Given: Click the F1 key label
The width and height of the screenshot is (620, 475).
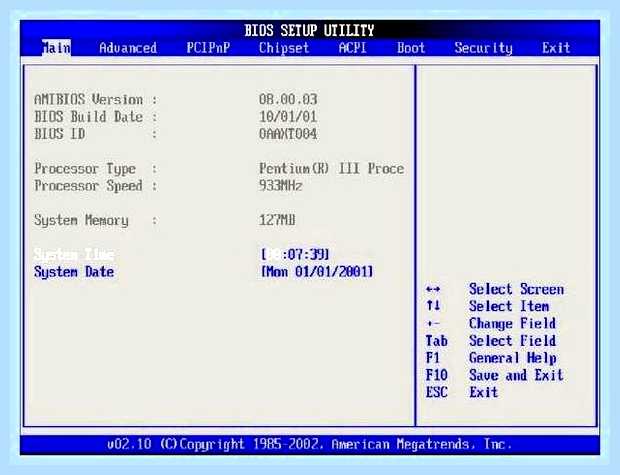Looking at the screenshot, I should [x=433, y=358].
